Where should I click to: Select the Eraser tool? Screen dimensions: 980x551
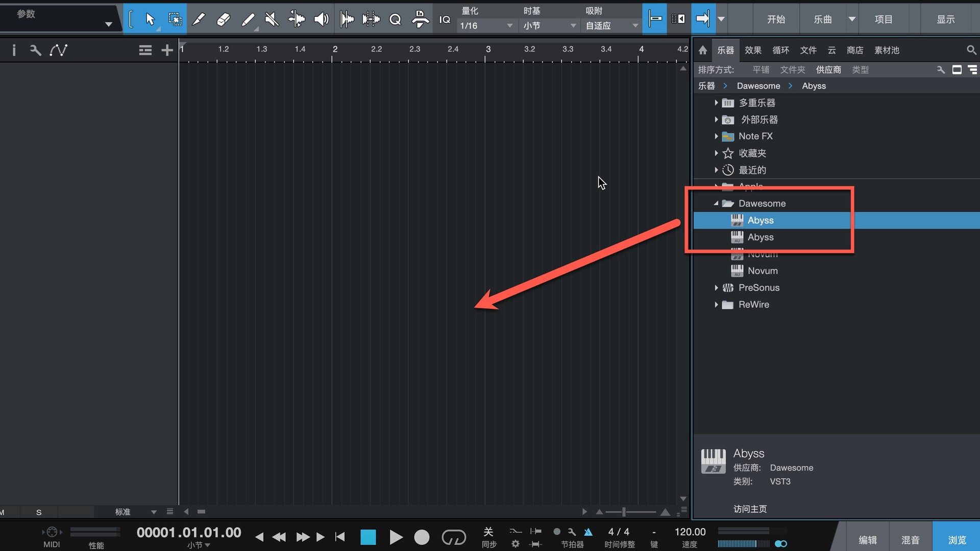point(223,19)
